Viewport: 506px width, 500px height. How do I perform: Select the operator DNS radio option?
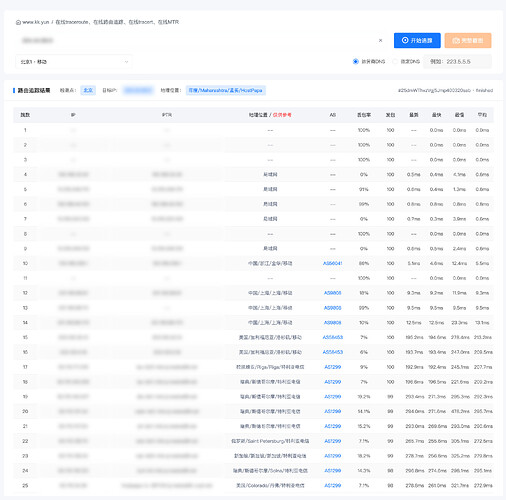(356, 61)
